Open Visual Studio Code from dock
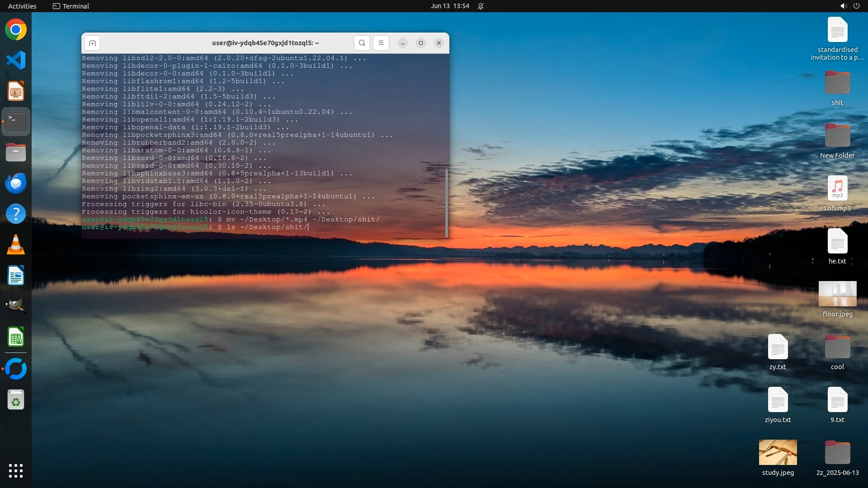This screenshot has height=488, width=868. pyautogui.click(x=16, y=61)
